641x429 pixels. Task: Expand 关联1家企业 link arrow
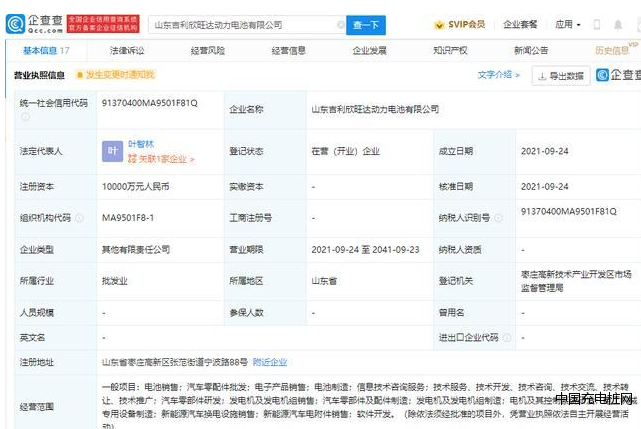[192, 159]
